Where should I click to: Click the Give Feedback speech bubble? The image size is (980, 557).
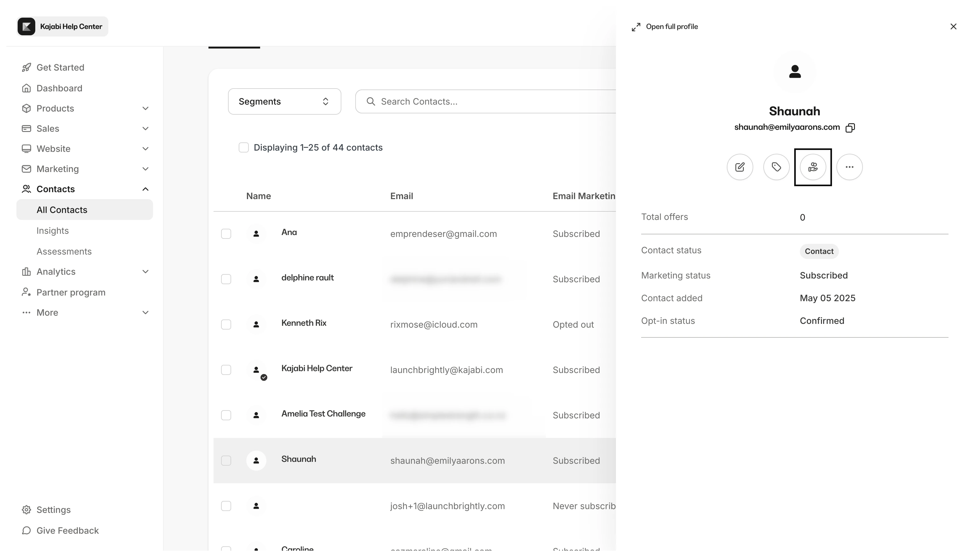[26, 531]
